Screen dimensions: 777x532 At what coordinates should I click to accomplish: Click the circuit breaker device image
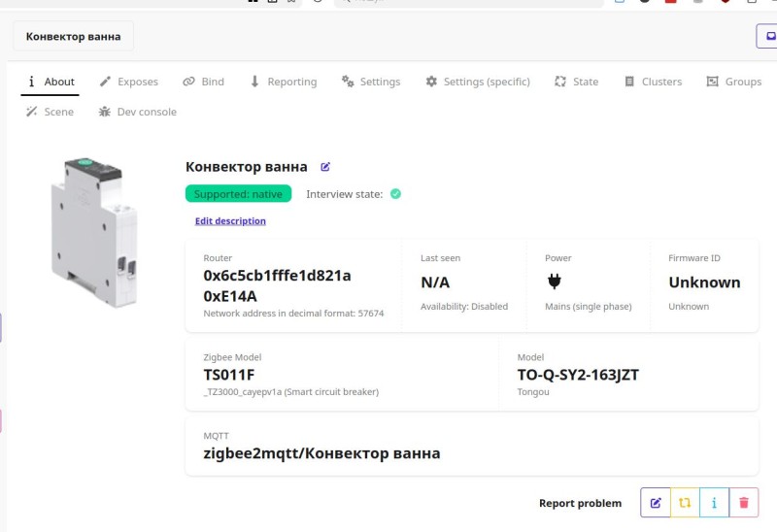coord(87,231)
